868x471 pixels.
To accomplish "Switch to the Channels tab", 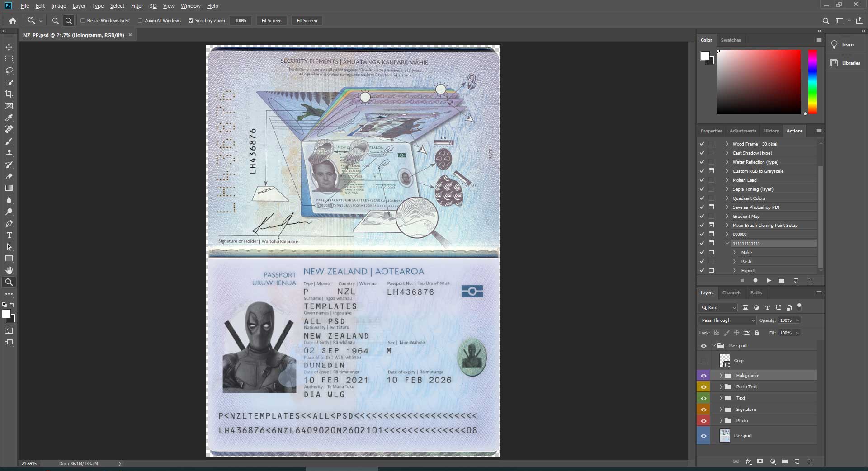I will 731,292.
